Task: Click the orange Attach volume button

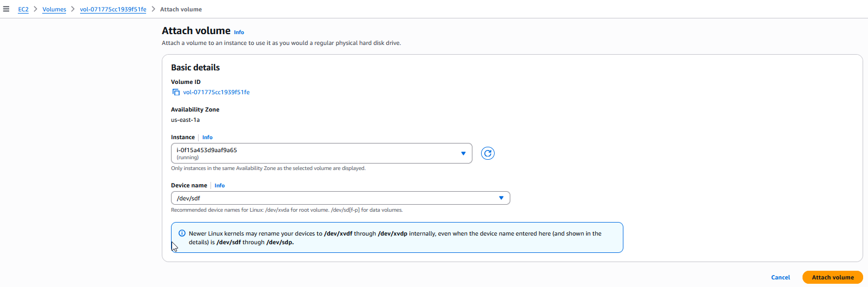Action: 833,277
